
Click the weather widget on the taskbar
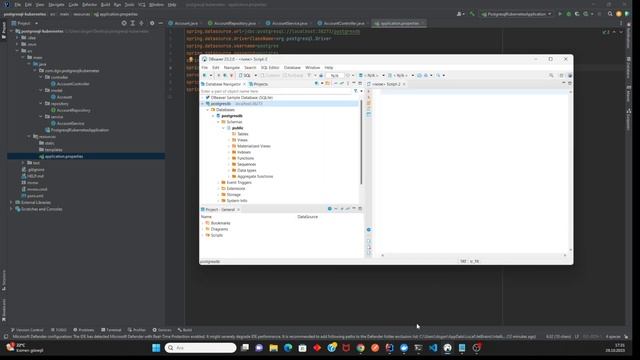24,348
